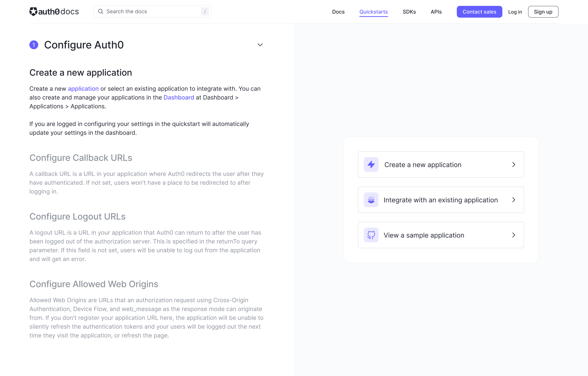
Task: Click the stacked layers icon
Action: (371, 200)
